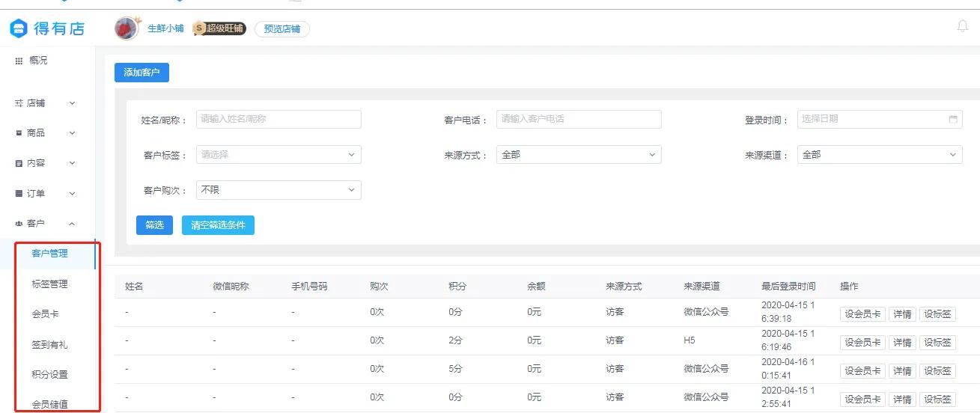
Task: Open the 来源方式 dropdown
Action: [x=579, y=155]
